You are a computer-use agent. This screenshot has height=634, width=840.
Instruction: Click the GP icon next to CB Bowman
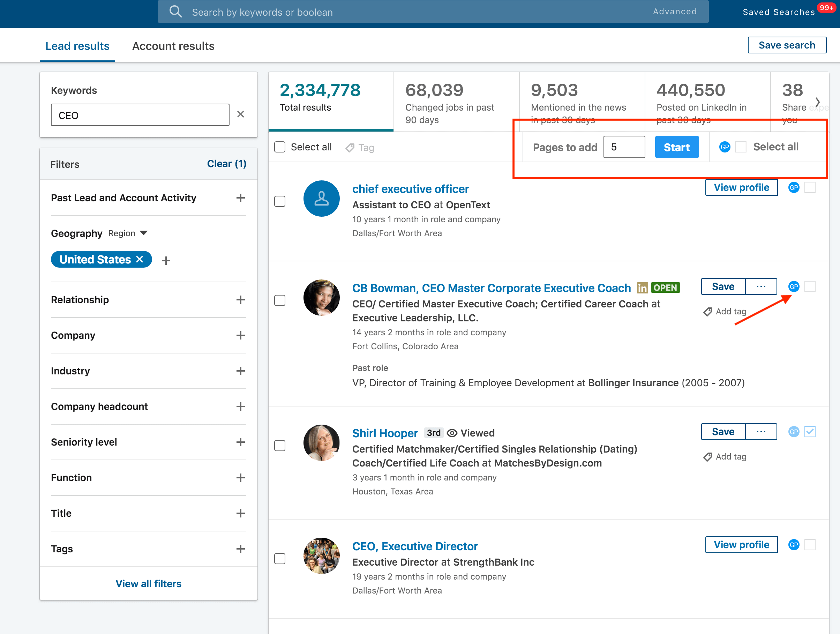(x=793, y=286)
